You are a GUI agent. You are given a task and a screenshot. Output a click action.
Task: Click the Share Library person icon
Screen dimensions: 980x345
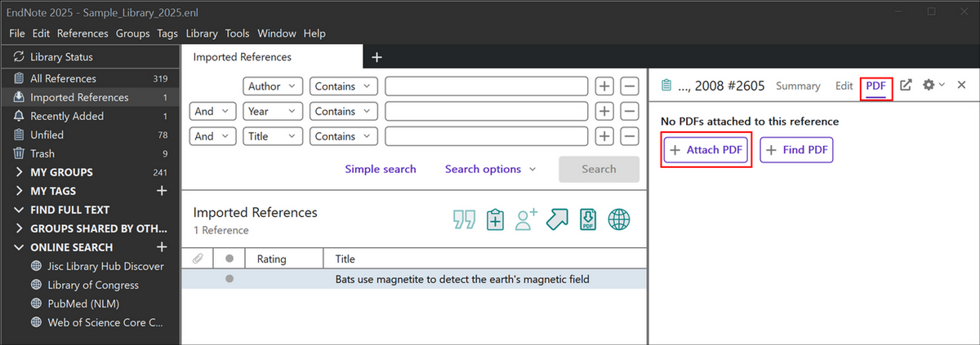tap(527, 219)
